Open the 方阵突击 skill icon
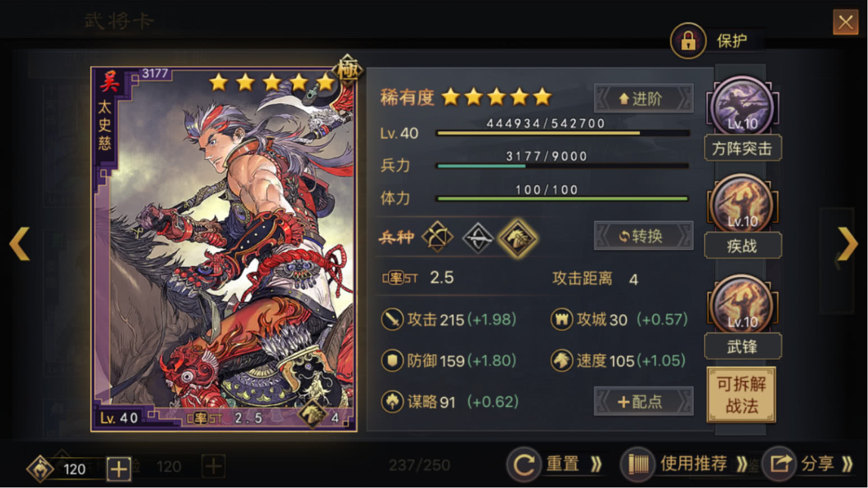This screenshot has height=488, width=868. tap(742, 106)
